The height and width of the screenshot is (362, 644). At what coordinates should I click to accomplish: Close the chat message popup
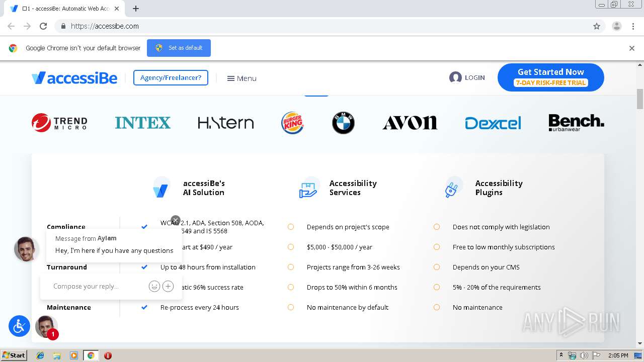[175, 220]
